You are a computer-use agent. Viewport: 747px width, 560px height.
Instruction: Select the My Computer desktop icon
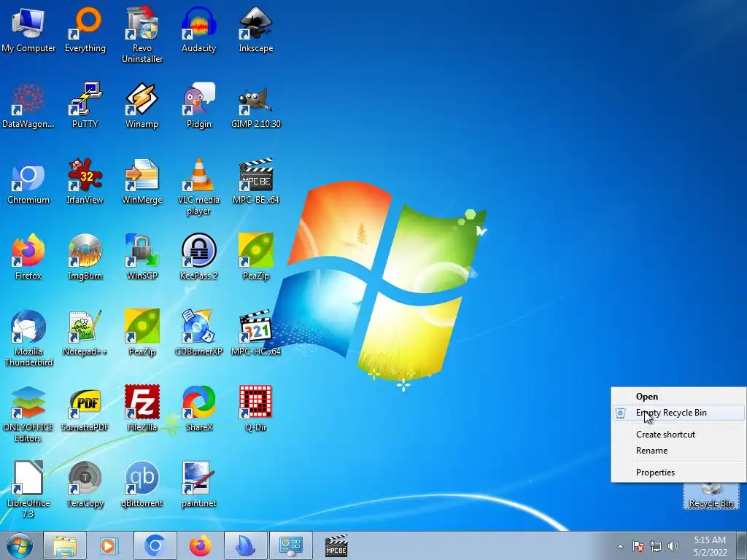(28, 29)
